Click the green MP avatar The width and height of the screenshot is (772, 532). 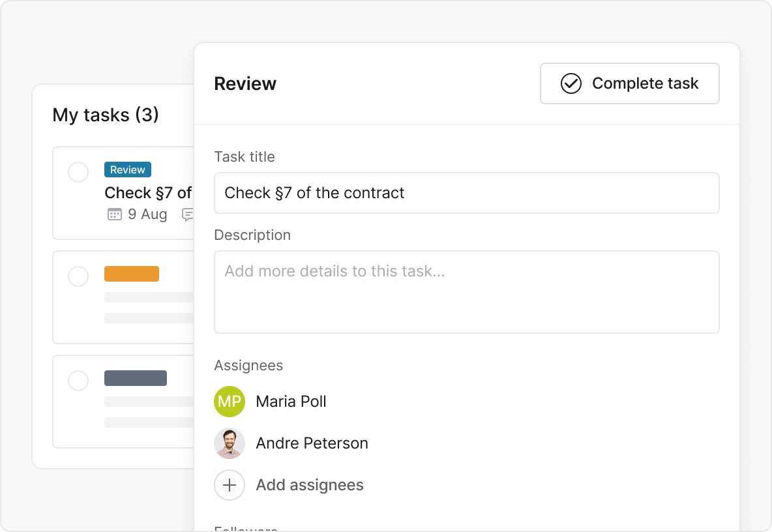230,402
